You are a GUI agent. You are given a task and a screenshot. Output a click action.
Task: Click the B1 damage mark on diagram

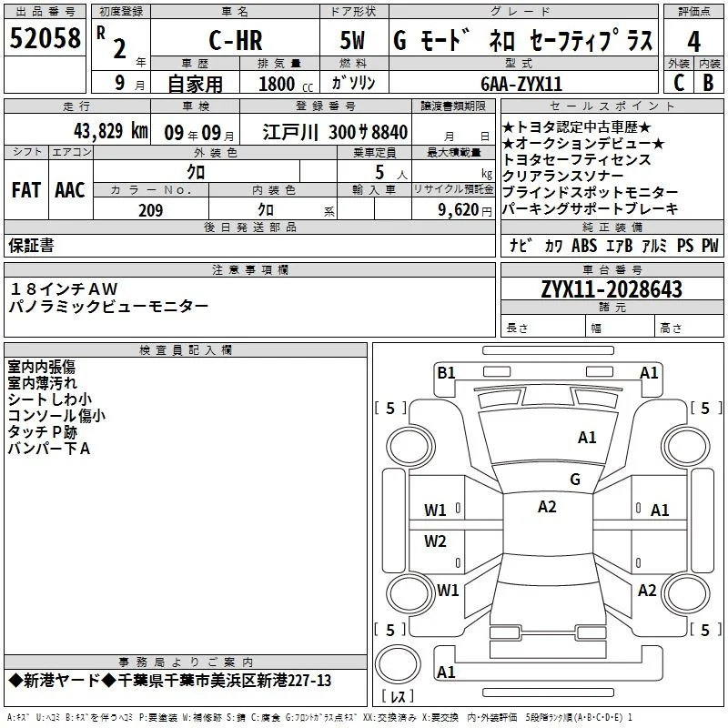click(x=446, y=373)
